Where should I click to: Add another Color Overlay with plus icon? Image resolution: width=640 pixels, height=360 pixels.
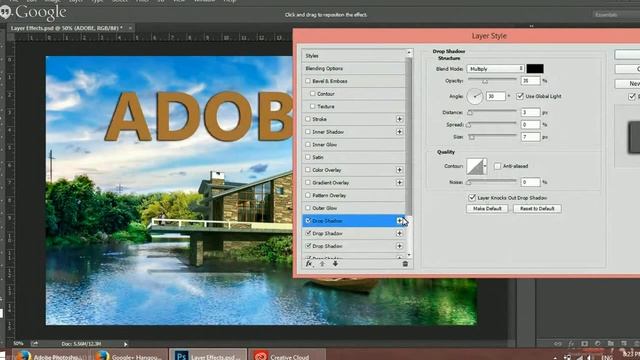(399, 170)
